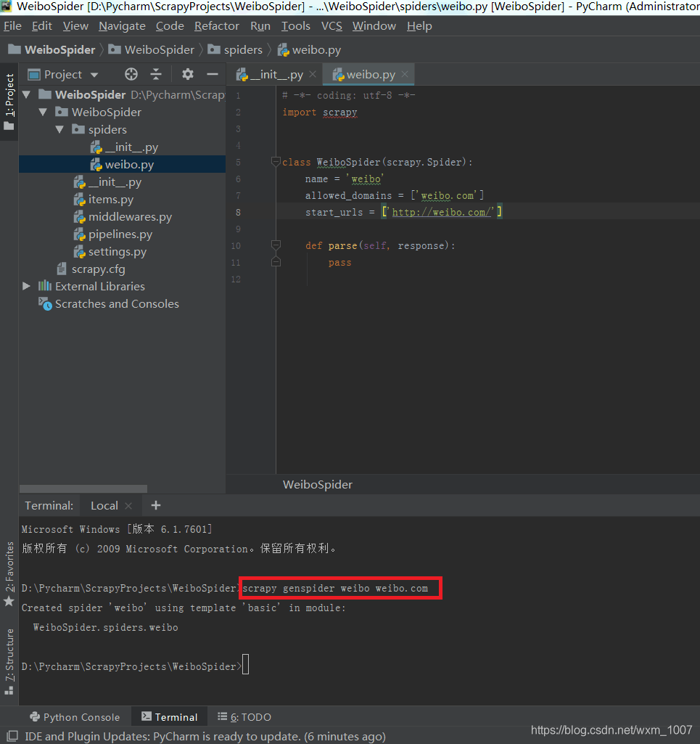Collapse the inner WeiboSpider package folder

pos(43,112)
